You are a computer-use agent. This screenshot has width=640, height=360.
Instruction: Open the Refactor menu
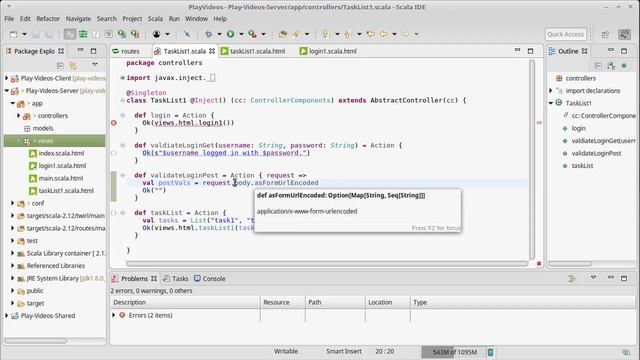(48, 19)
